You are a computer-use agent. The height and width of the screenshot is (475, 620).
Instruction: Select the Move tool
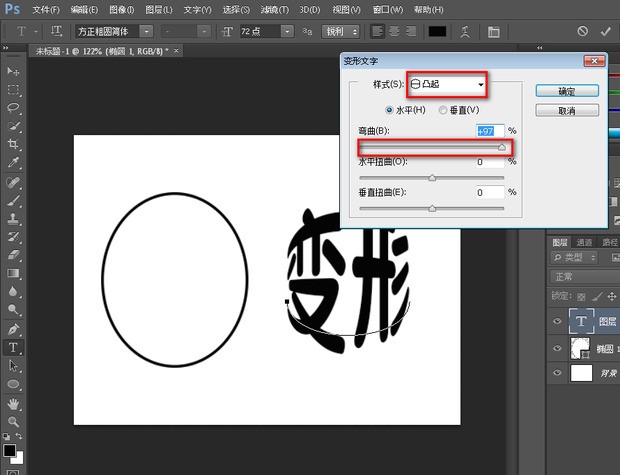[x=14, y=71]
